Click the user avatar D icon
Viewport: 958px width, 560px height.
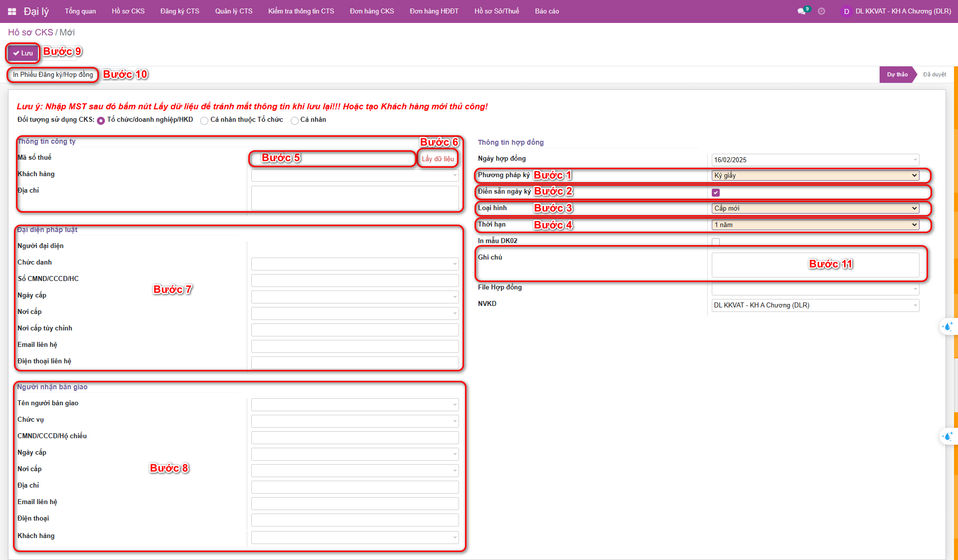point(846,11)
